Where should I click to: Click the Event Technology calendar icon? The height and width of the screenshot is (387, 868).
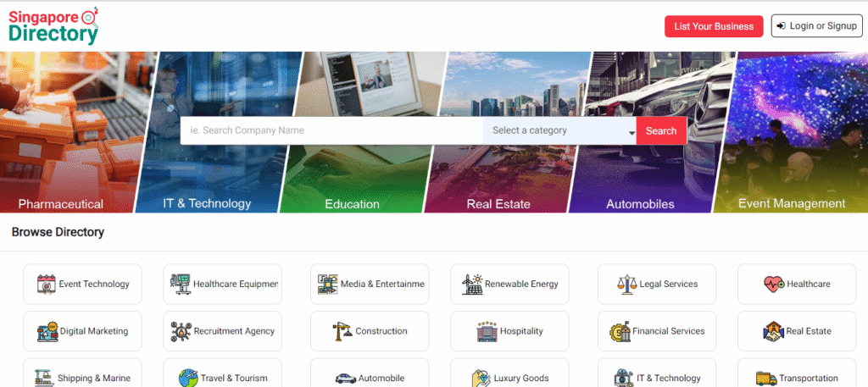[46, 285]
